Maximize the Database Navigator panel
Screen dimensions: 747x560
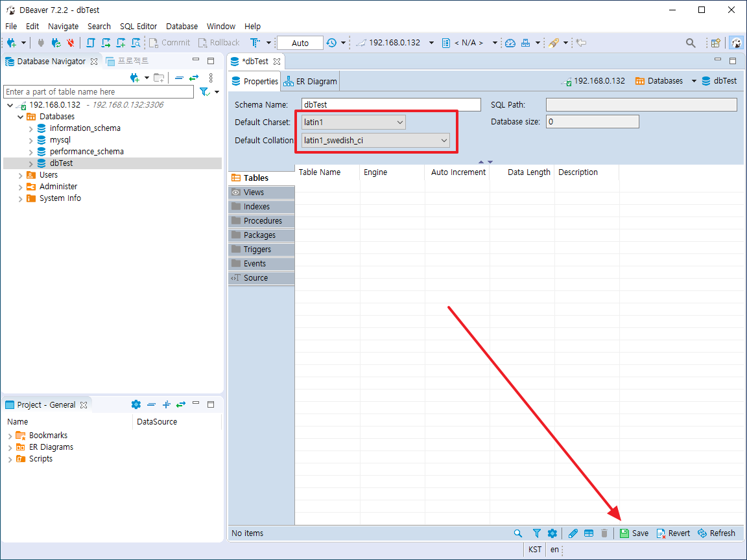pyautogui.click(x=211, y=61)
